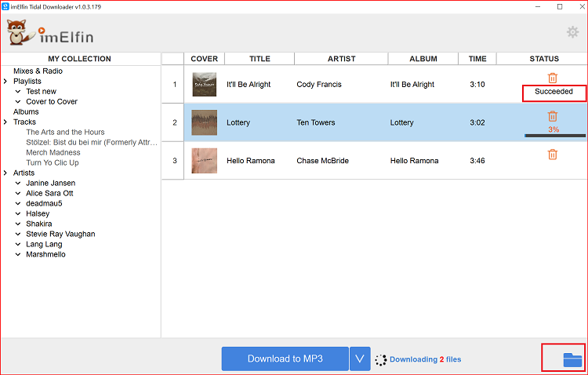Toggle the Halsey chevron

coord(17,213)
